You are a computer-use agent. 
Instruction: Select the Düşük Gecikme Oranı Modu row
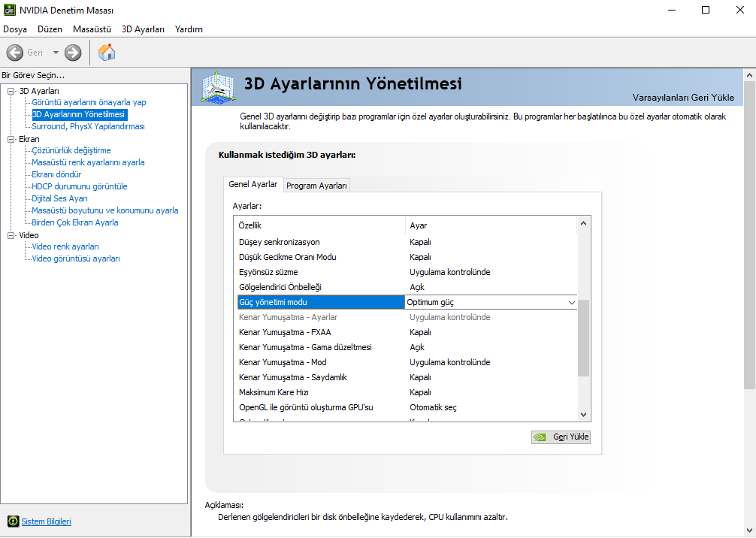(x=407, y=257)
